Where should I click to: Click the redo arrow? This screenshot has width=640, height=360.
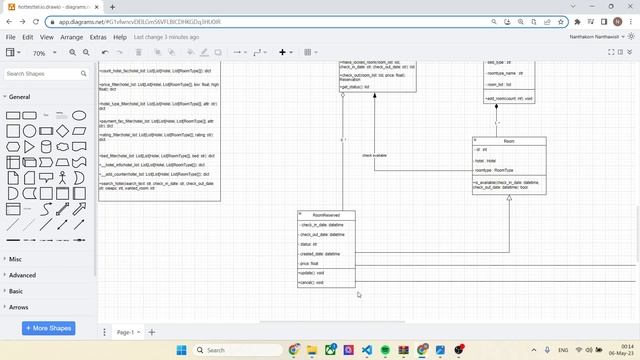[x=119, y=52]
